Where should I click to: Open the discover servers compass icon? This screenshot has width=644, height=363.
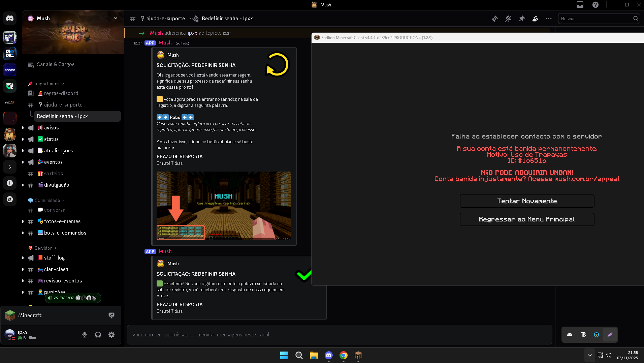10,199
